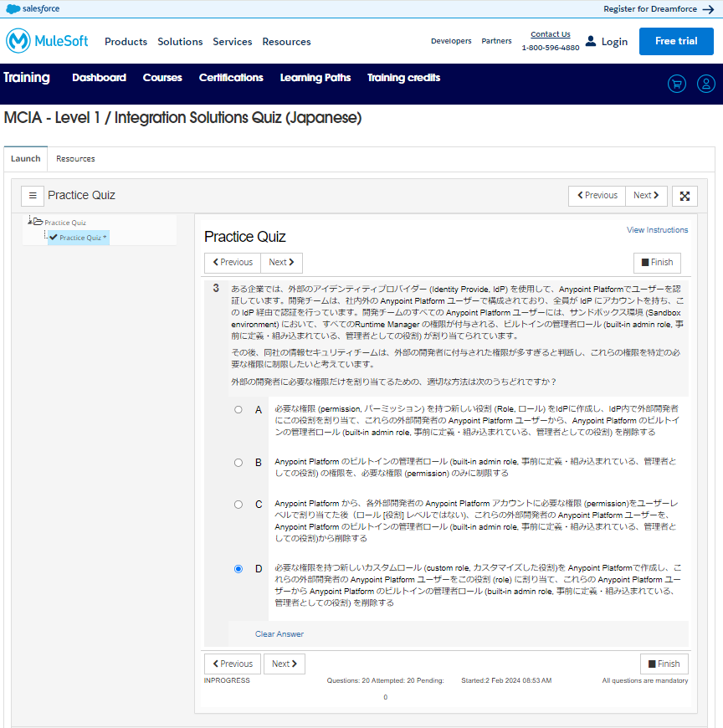This screenshot has height=728, width=723.
Task: Click the answer letter A label
Action: click(259, 410)
